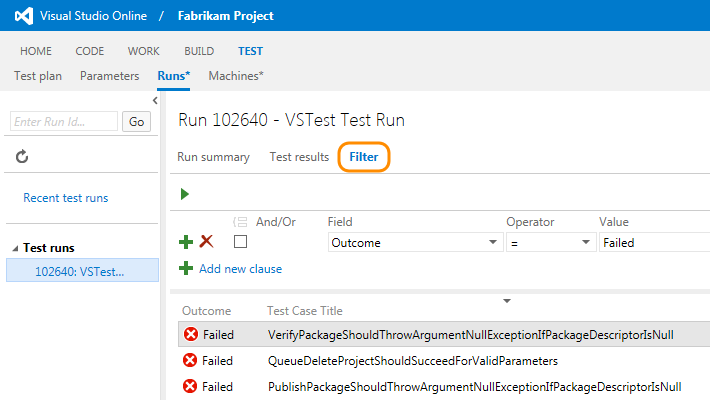
Task: Insert clause with green plus icon beside red X
Action: 186,242
